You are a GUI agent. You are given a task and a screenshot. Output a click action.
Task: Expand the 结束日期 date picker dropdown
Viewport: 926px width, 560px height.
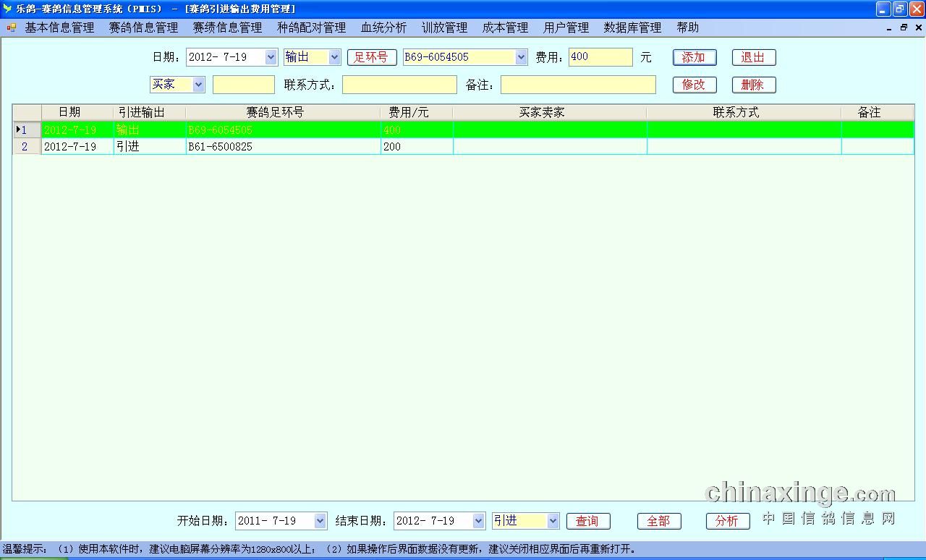point(478,521)
